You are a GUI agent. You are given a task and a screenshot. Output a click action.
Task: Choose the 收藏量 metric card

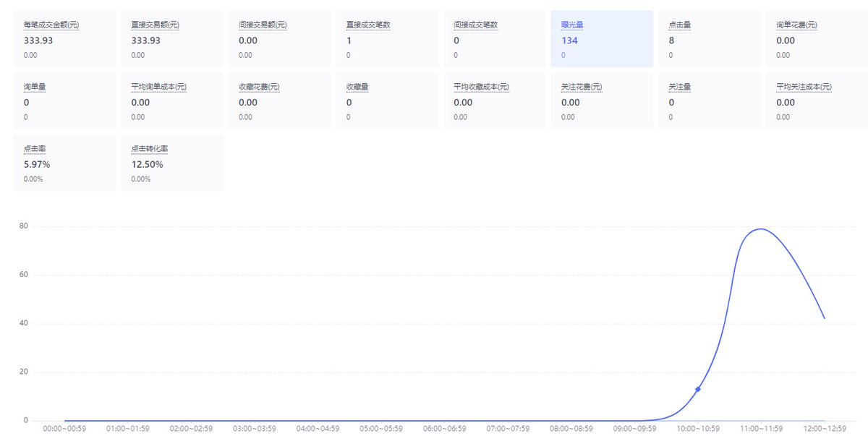(x=387, y=101)
